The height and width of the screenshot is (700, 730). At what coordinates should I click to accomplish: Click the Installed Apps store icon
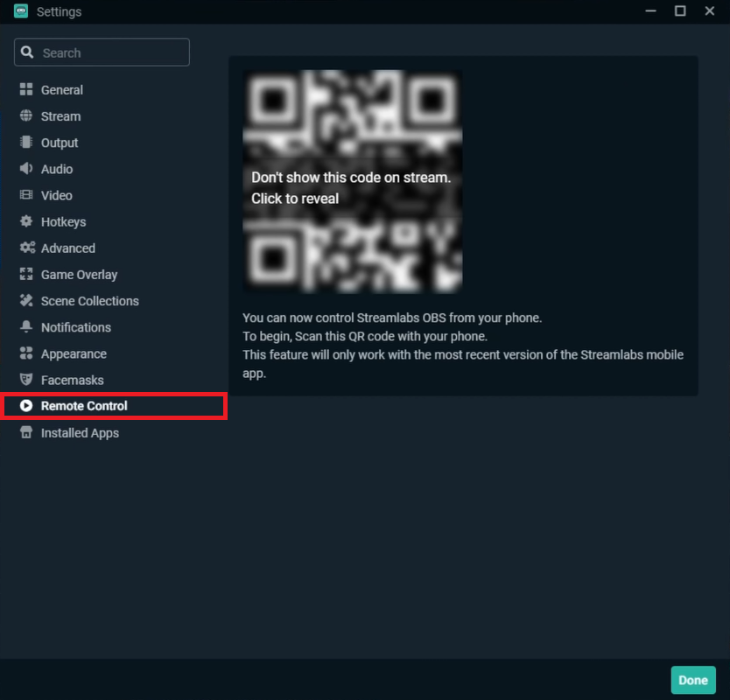(x=26, y=432)
